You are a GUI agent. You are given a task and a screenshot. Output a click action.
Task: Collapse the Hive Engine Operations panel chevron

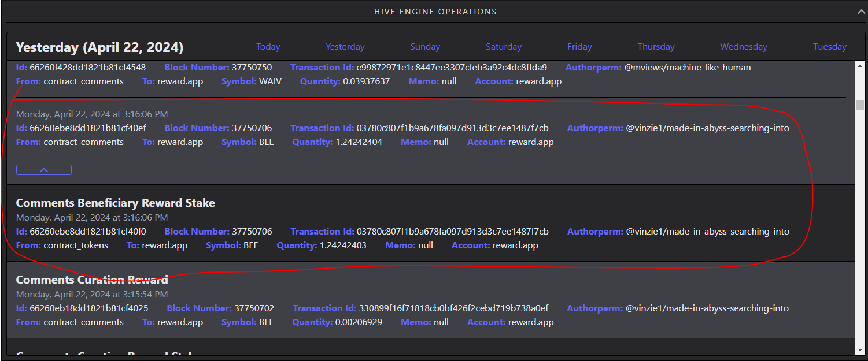click(860, 12)
